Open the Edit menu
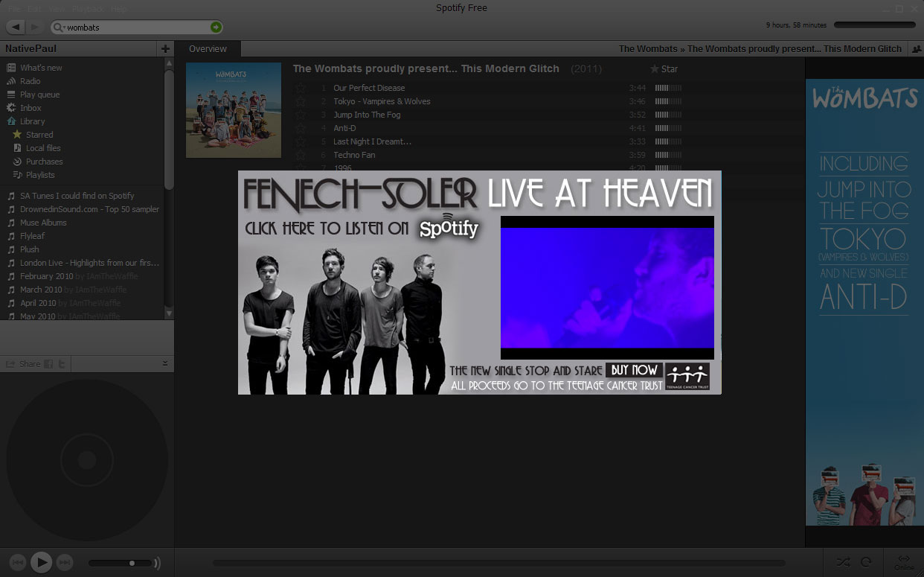The width and height of the screenshot is (924, 577). click(34, 9)
